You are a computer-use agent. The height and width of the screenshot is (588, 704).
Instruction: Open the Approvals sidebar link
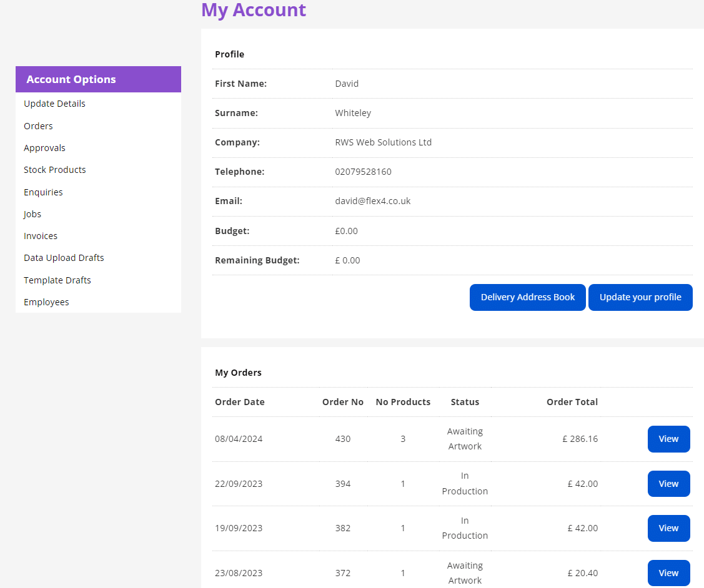44,148
